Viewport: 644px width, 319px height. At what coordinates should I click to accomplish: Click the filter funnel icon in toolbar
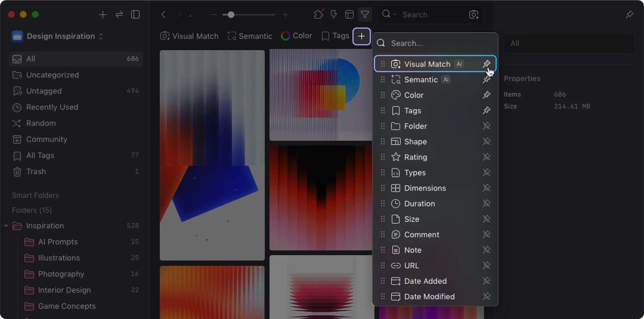click(x=365, y=14)
